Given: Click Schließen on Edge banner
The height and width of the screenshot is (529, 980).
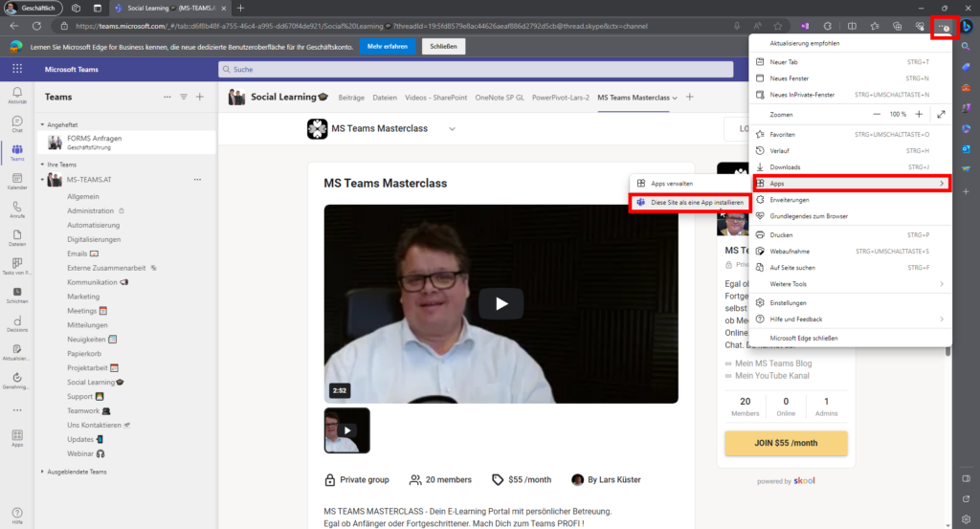Looking at the screenshot, I should click(443, 46).
